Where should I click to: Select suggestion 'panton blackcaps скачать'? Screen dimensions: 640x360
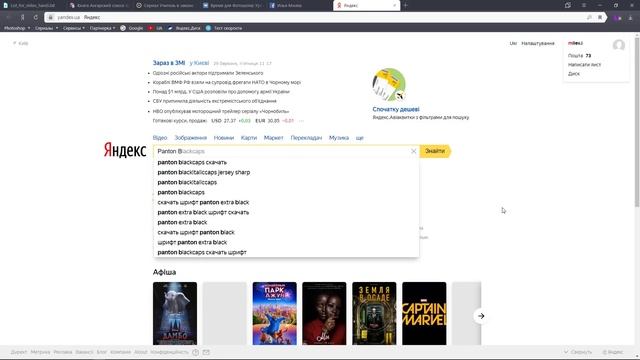[x=192, y=162]
